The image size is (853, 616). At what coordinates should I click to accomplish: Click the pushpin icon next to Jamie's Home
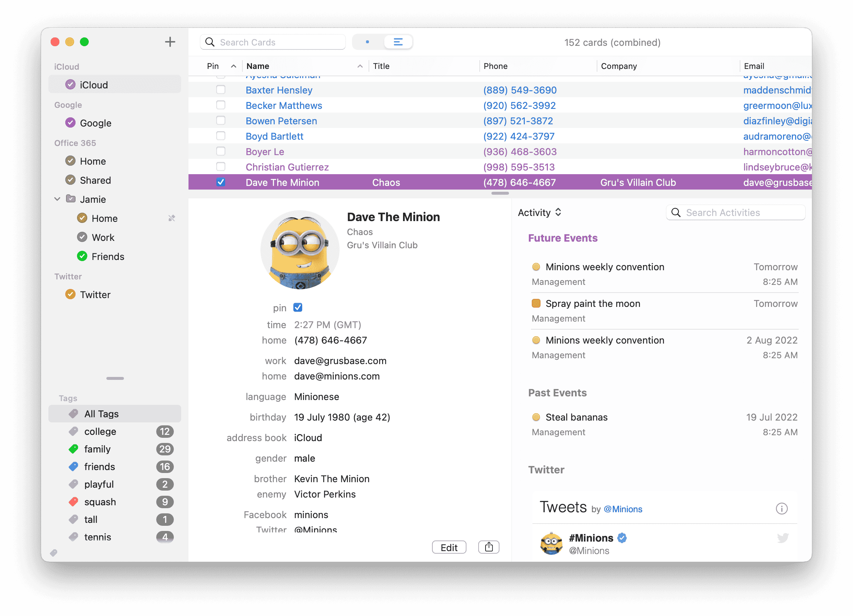[172, 218]
